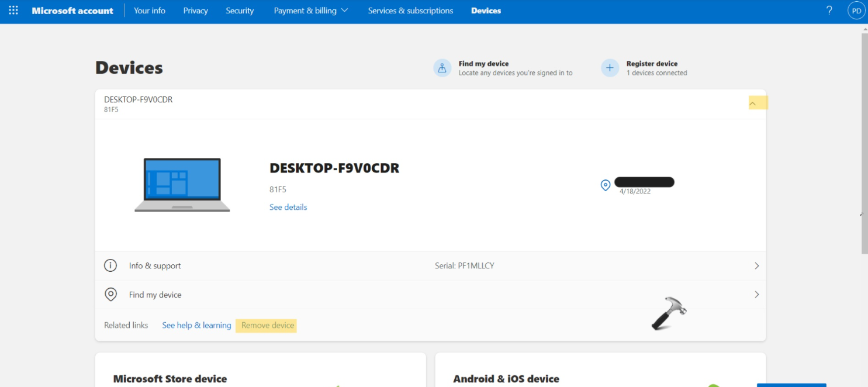The image size is (868, 387).
Task: Click the Register device plus icon
Action: coord(610,68)
